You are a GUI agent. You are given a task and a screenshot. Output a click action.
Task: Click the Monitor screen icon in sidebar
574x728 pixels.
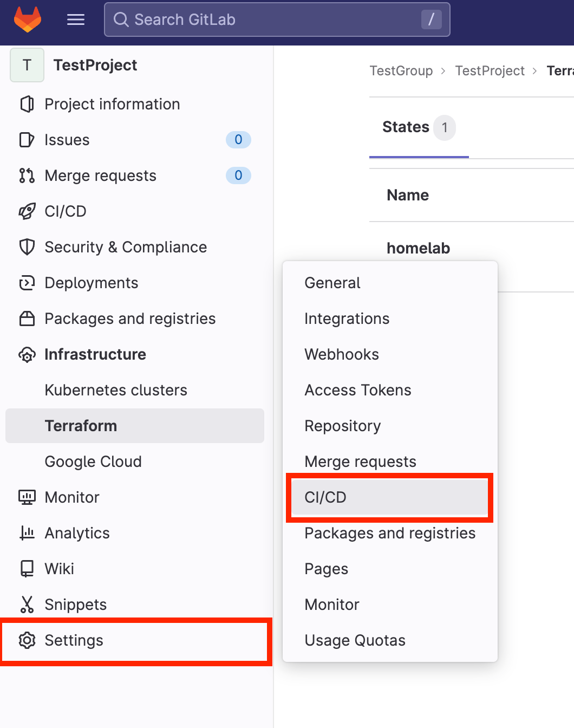(27, 497)
